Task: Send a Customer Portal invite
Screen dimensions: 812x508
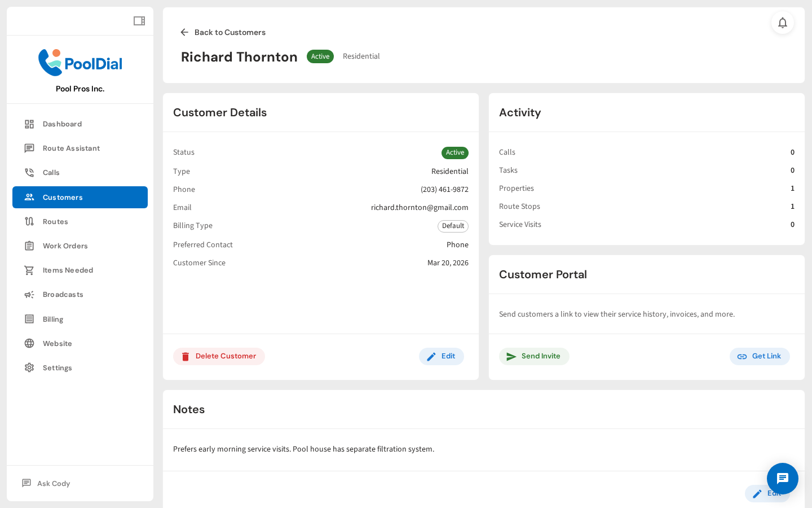Action: pos(534,356)
